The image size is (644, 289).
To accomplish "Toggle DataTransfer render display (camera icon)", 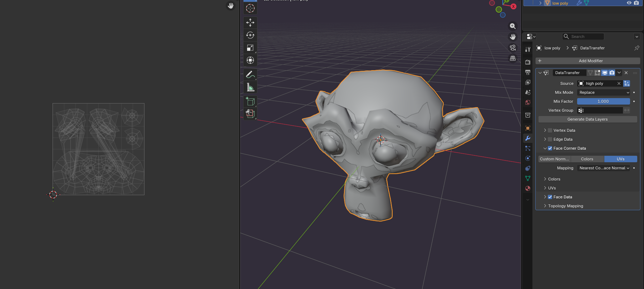I will 612,73.
